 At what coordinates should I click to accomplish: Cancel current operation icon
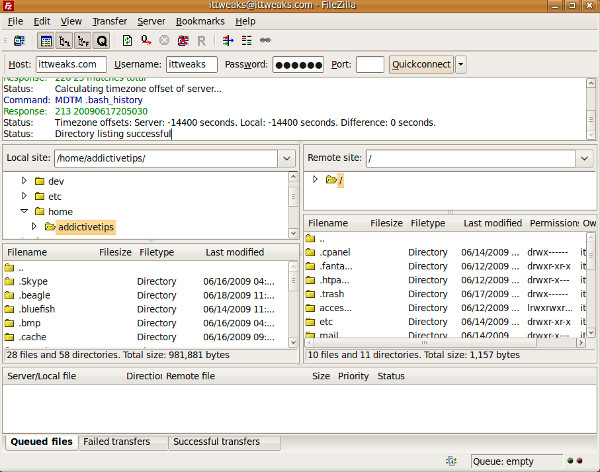point(164,40)
